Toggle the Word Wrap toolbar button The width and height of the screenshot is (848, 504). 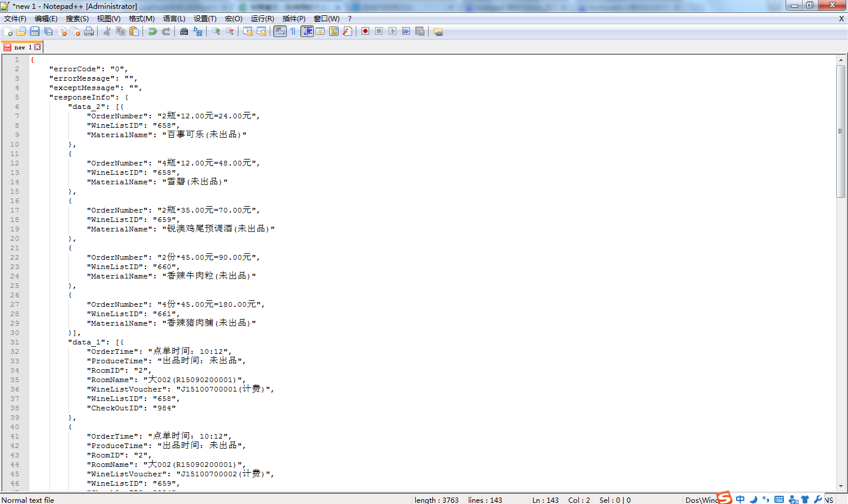280,31
